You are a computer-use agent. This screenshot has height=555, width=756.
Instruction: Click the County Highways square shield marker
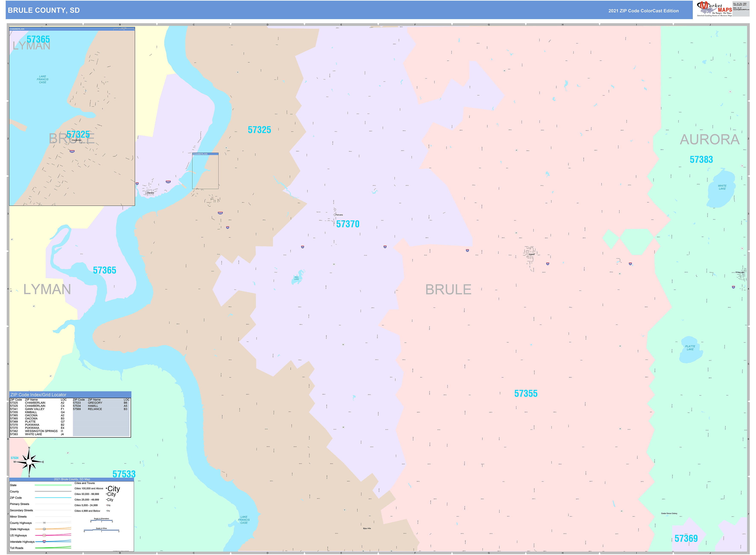click(x=44, y=523)
